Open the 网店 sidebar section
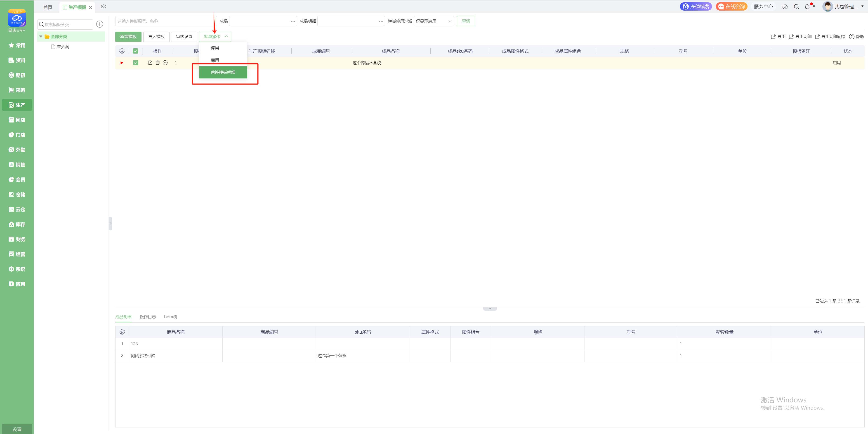The height and width of the screenshot is (434, 868). (17, 120)
